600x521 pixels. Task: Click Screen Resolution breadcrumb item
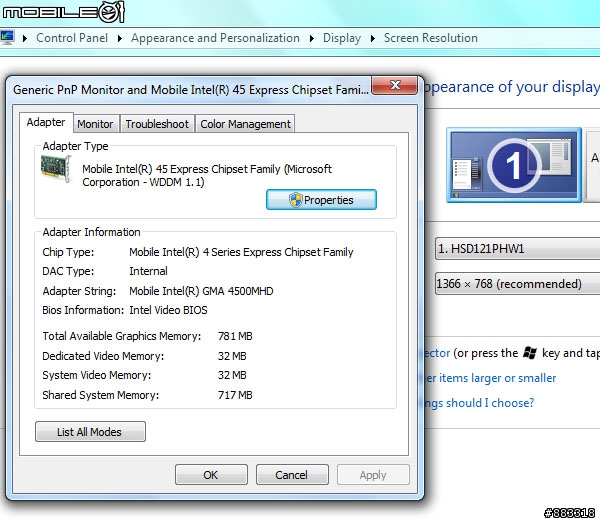point(430,38)
